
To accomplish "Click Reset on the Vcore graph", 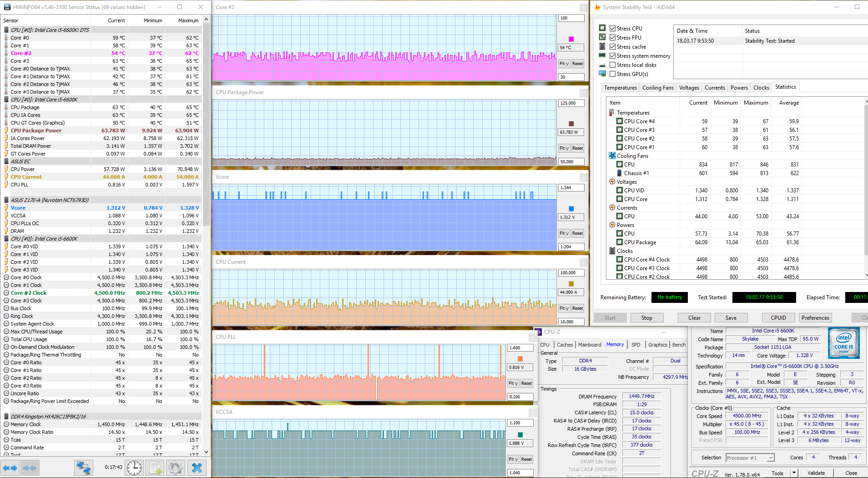I will pyautogui.click(x=577, y=233).
